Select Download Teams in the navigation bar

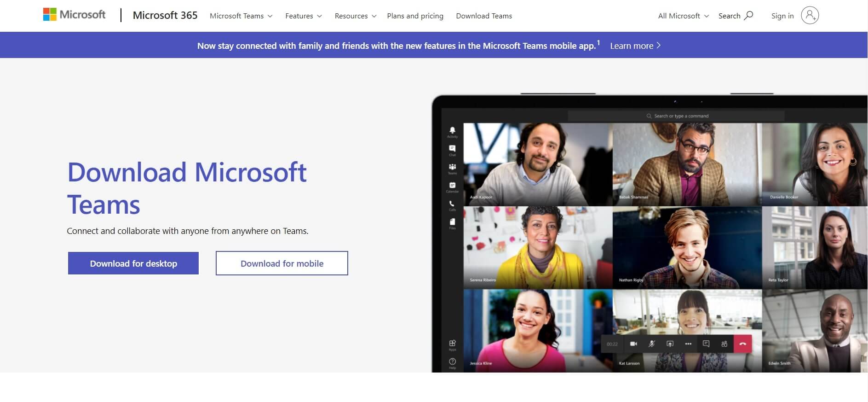tap(484, 16)
